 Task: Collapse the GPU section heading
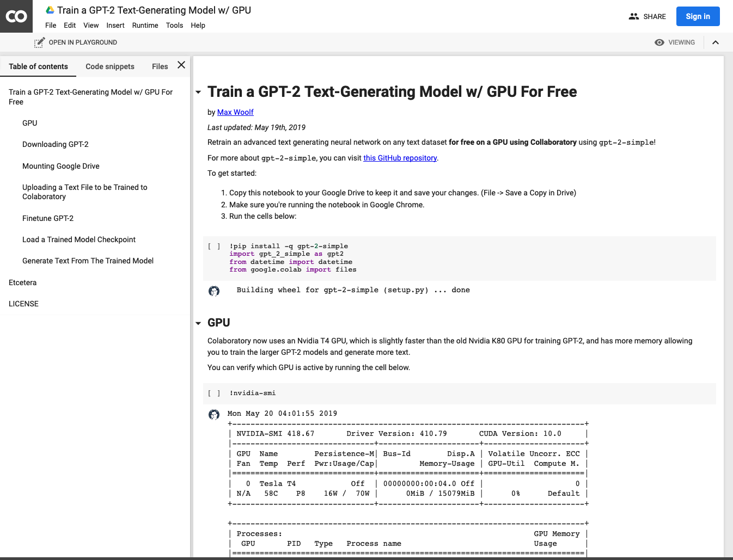pyautogui.click(x=198, y=323)
